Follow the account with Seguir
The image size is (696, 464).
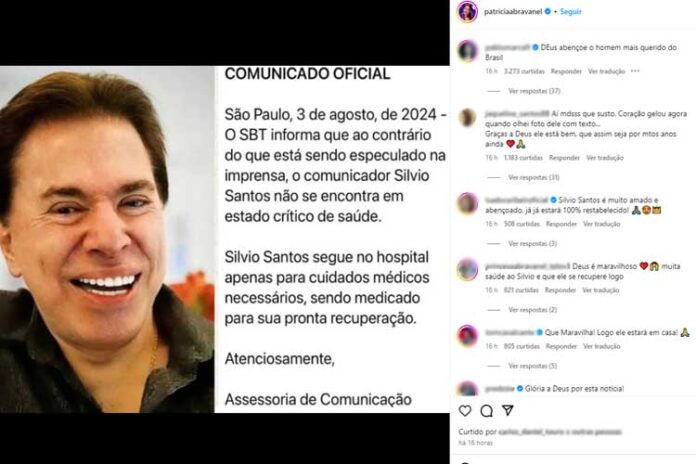(570, 12)
